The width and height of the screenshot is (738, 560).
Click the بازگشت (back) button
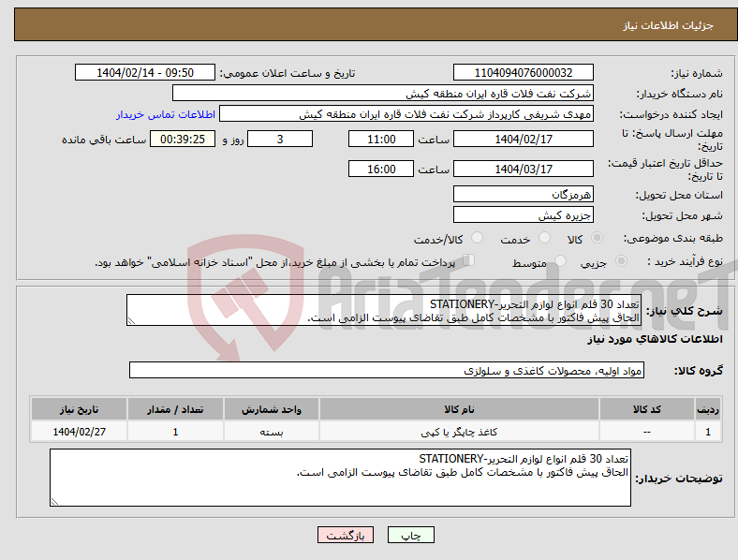pyautogui.click(x=346, y=535)
